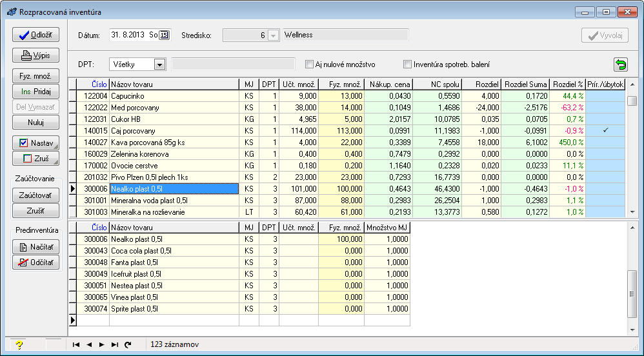The image size is (644, 356).
Task: Select Vinea plast 0,5l row
Action: click(x=174, y=297)
